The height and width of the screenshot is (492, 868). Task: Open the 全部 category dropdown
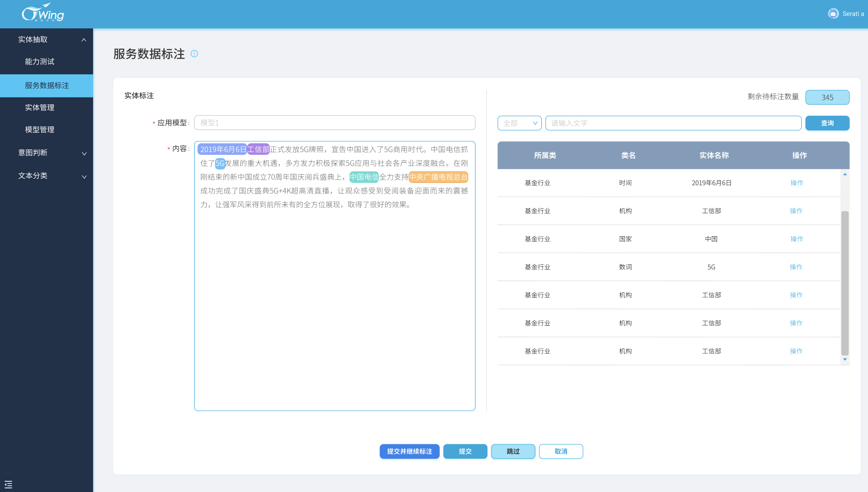pyautogui.click(x=519, y=123)
